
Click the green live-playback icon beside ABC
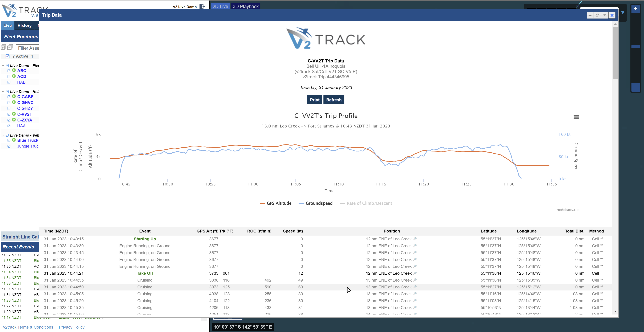(x=14, y=70)
